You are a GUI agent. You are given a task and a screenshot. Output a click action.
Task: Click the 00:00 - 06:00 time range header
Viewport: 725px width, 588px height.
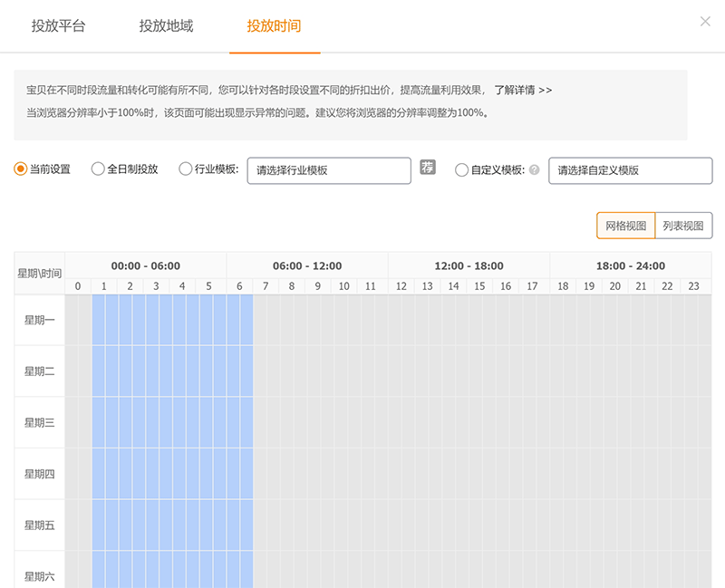coord(145,265)
